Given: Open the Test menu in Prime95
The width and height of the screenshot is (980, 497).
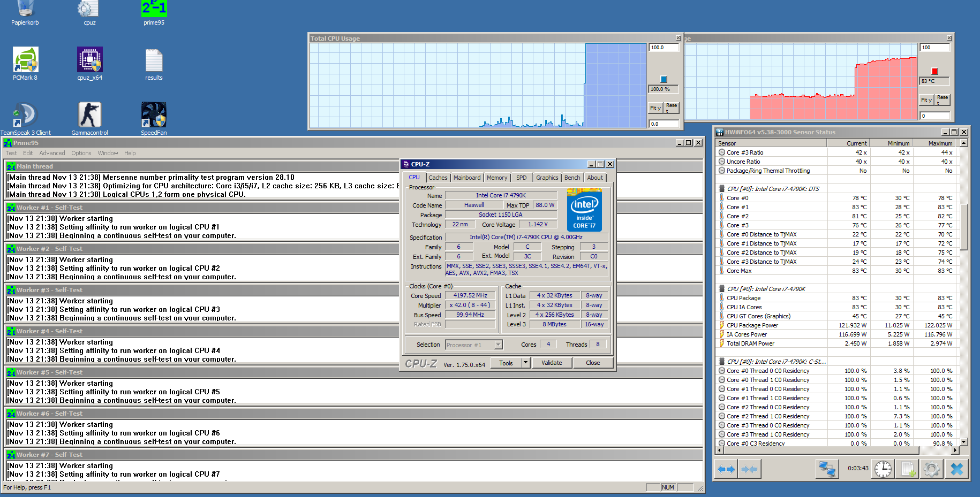Looking at the screenshot, I should point(11,153).
